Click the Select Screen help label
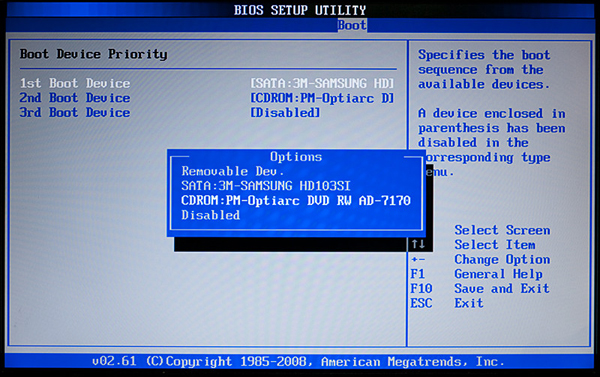Image resolution: width=600 pixels, height=377 pixels. point(502,230)
